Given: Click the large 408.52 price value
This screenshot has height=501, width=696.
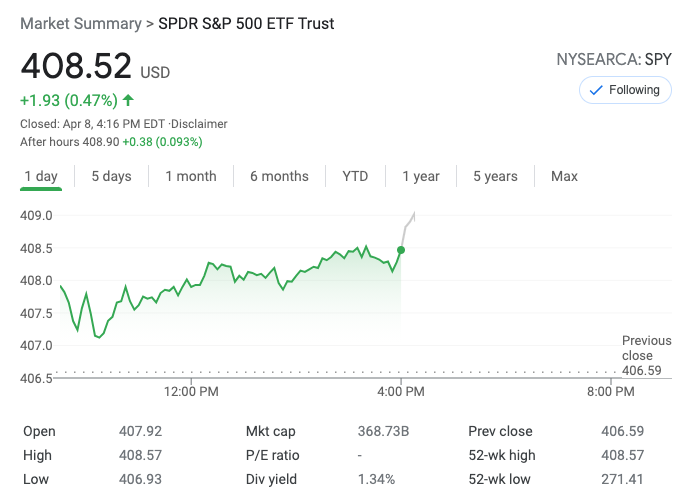Looking at the screenshot, I should (x=76, y=66).
